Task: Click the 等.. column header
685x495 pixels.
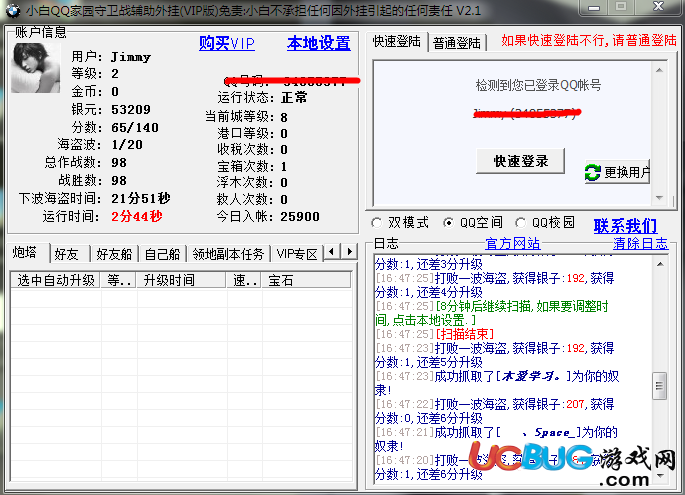Action: [118, 280]
